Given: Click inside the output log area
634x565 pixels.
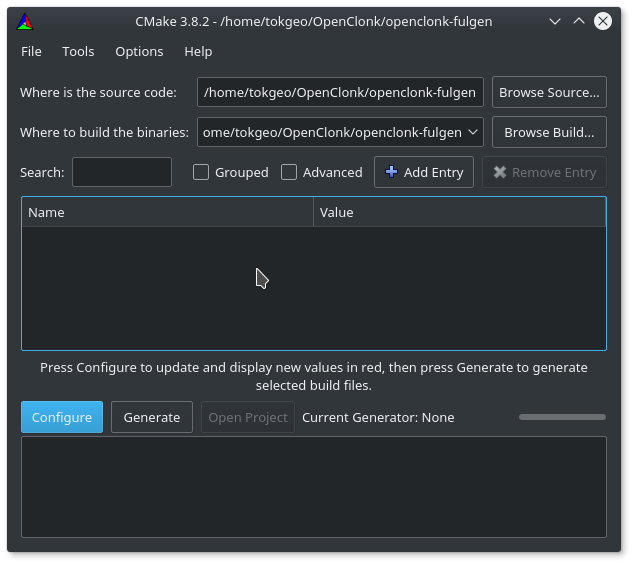Looking at the screenshot, I should coord(314,487).
